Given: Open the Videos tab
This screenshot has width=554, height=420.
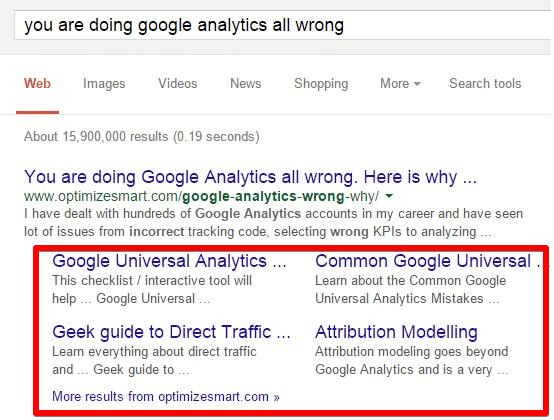Looking at the screenshot, I should [x=178, y=84].
